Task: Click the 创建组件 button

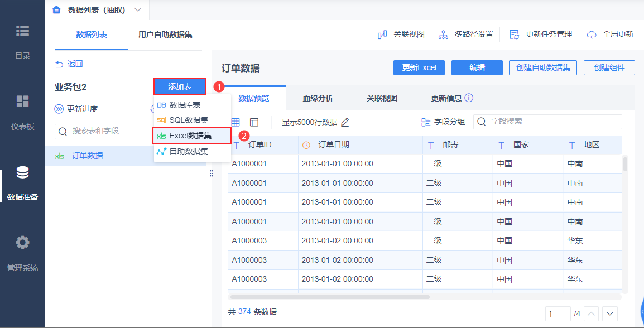Action: click(x=609, y=67)
